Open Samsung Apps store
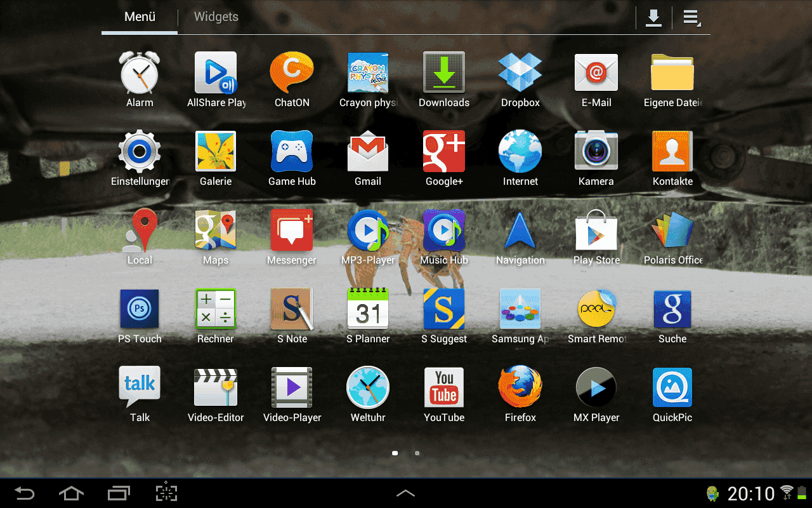812x508 pixels. [520, 316]
